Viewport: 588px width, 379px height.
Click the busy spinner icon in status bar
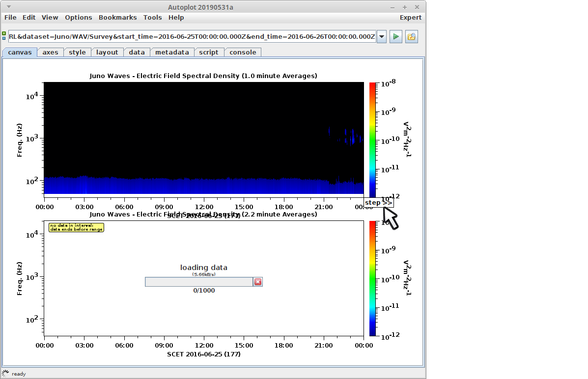(x=5, y=373)
